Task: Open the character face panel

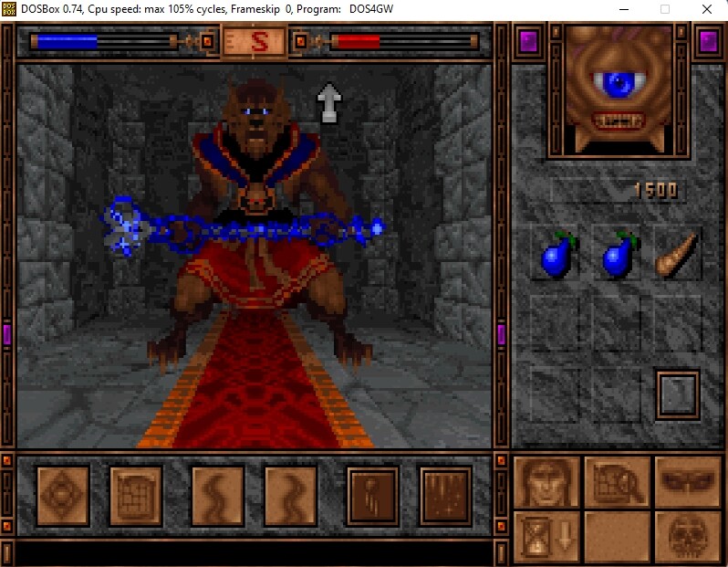Action: (x=547, y=482)
